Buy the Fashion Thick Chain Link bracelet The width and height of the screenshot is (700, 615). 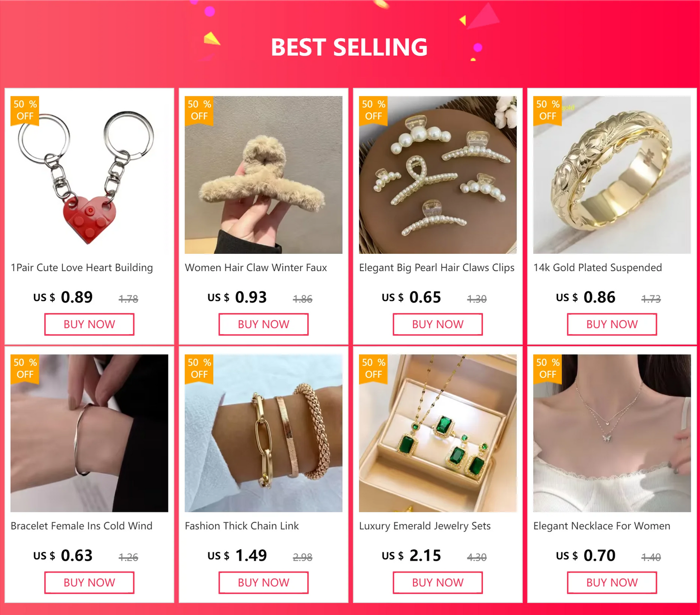pos(264,583)
